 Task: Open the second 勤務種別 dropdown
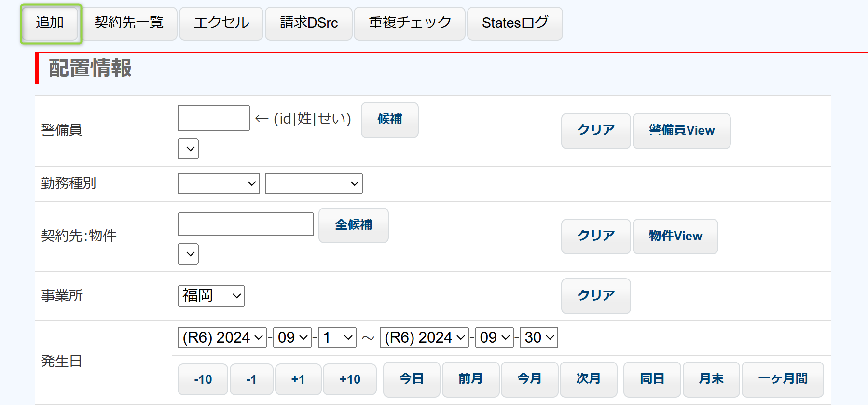(314, 183)
